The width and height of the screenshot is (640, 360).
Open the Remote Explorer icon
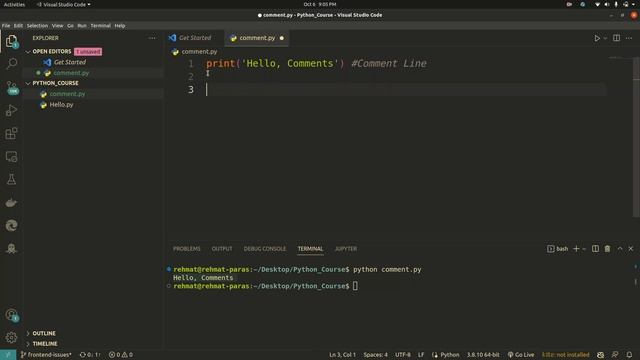(x=11, y=157)
